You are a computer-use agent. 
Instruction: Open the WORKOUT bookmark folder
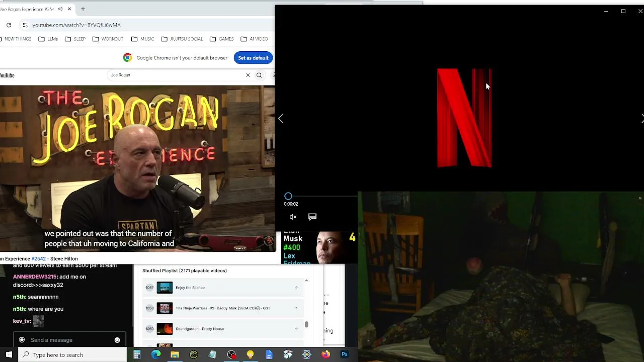[108, 39]
